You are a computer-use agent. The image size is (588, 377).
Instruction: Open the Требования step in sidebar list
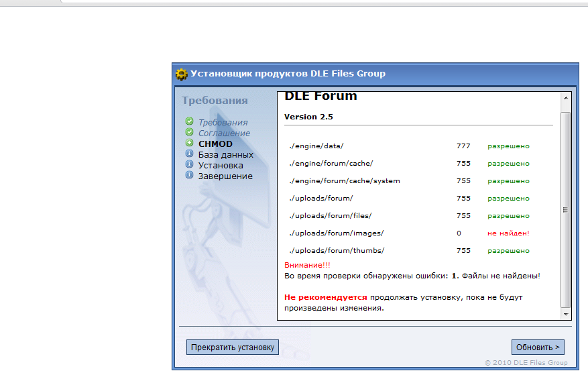(x=223, y=122)
